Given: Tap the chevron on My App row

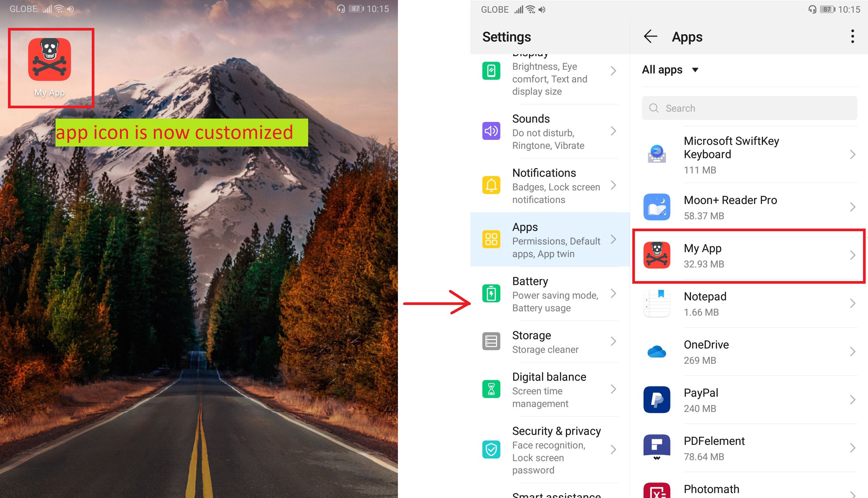Looking at the screenshot, I should pos(852,255).
